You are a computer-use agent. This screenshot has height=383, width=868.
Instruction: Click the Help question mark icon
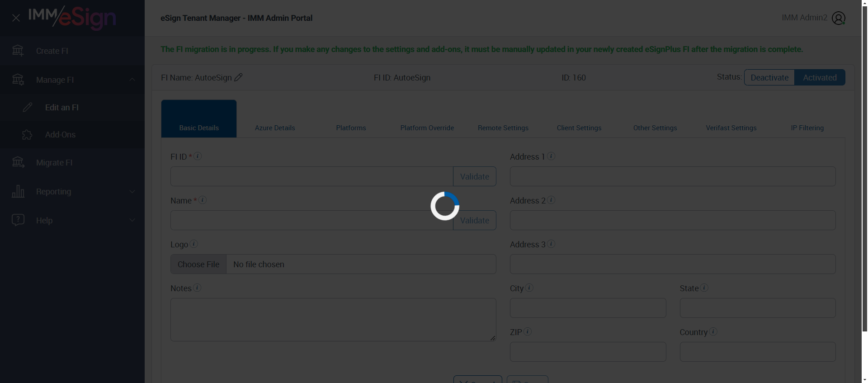tap(18, 220)
